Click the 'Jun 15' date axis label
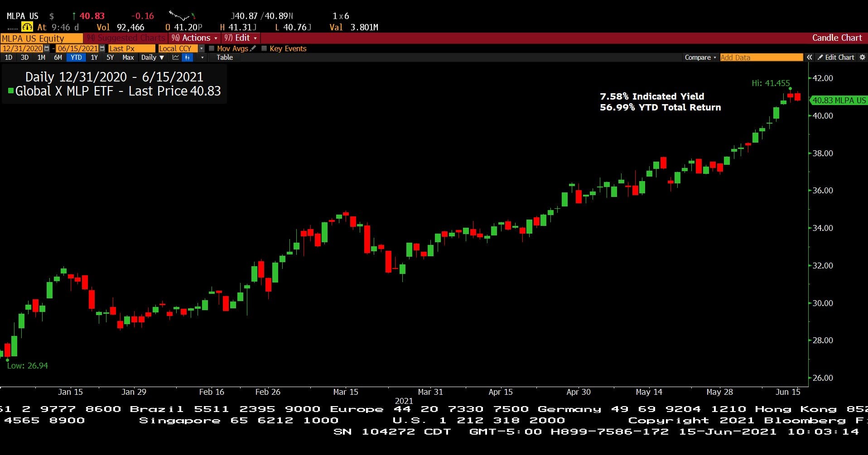868x455 pixels. 788,392
